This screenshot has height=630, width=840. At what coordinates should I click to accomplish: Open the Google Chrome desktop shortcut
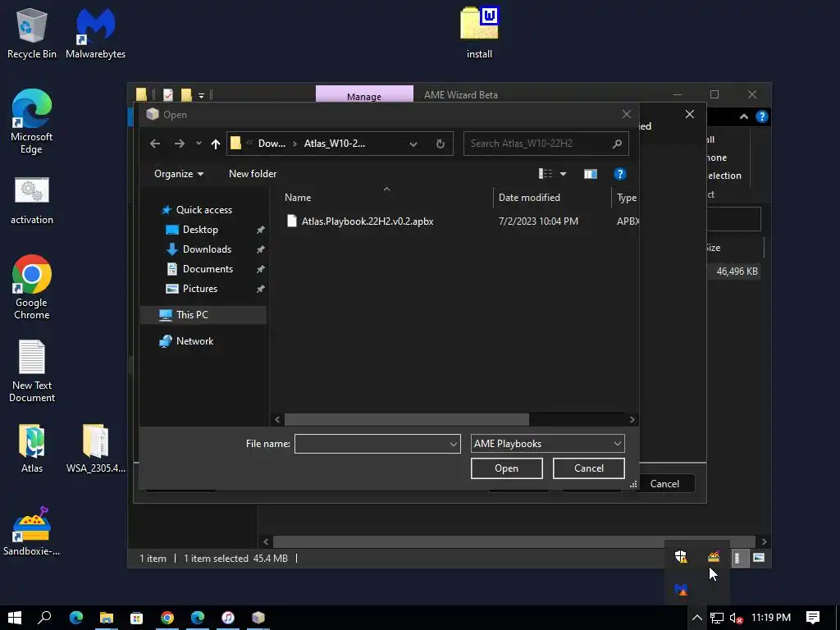tap(32, 288)
